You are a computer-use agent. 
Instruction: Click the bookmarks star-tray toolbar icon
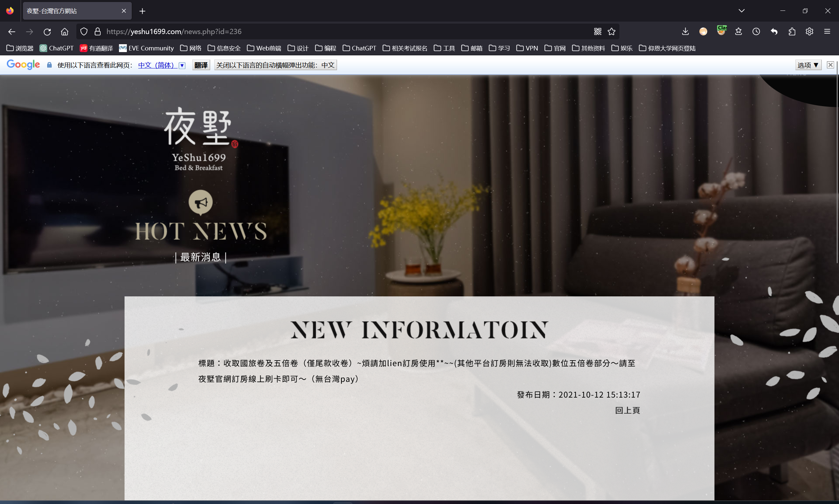pyautogui.click(x=738, y=31)
